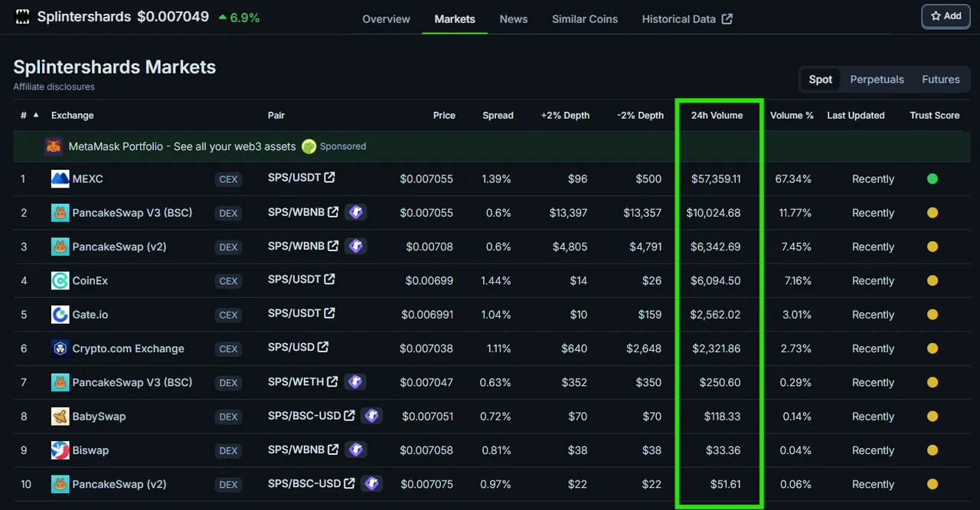Click the MEXC exchange logo

pyautogui.click(x=60, y=179)
